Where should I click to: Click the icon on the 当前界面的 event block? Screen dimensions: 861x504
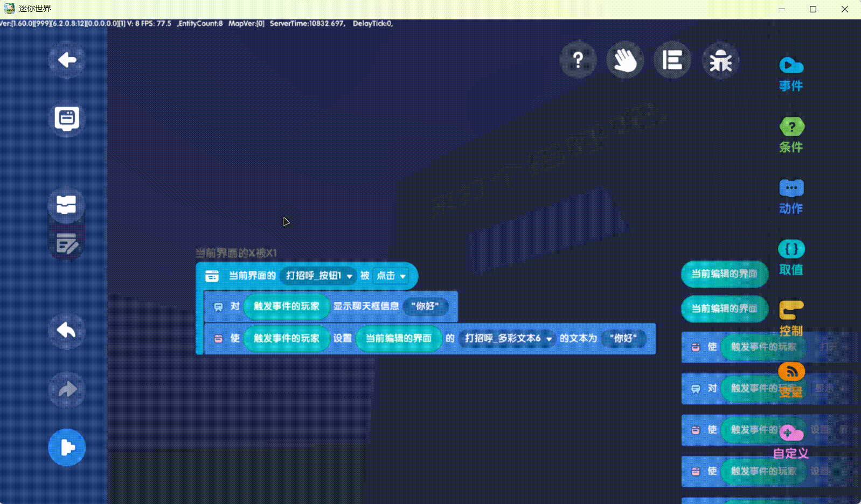pos(212,276)
